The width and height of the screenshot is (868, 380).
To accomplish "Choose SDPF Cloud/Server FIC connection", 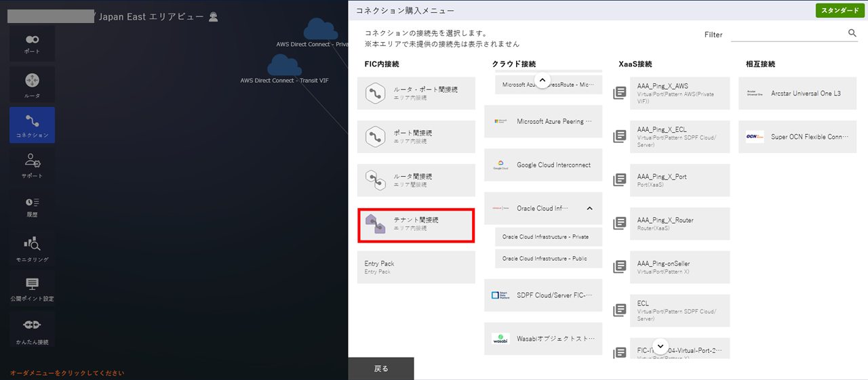I will click(543, 295).
